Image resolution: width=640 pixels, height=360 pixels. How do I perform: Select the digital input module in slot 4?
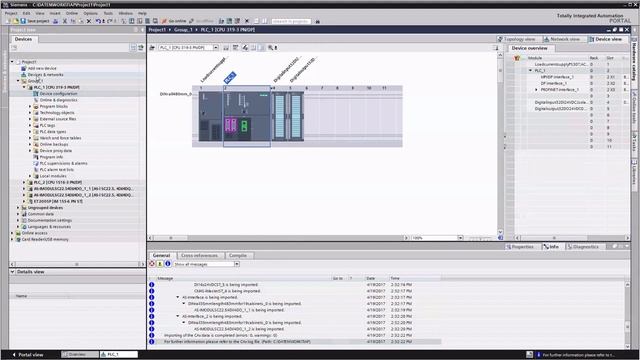[x=280, y=116]
